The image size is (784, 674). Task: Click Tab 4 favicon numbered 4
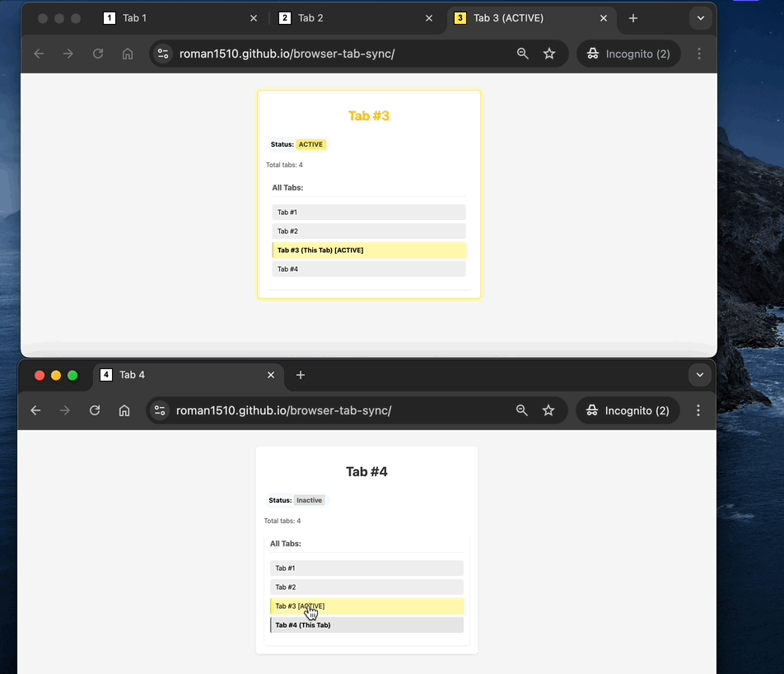pyautogui.click(x=106, y=375)
